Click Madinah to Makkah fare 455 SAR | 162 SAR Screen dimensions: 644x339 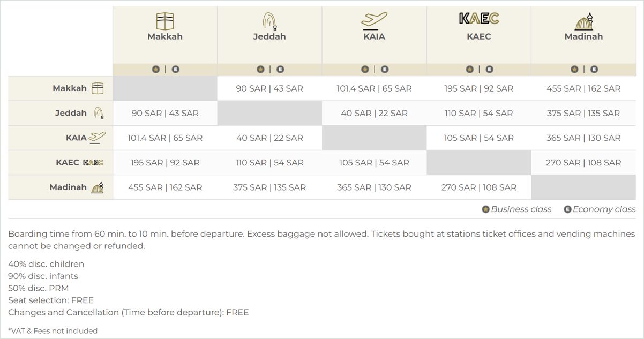(165, 187)
